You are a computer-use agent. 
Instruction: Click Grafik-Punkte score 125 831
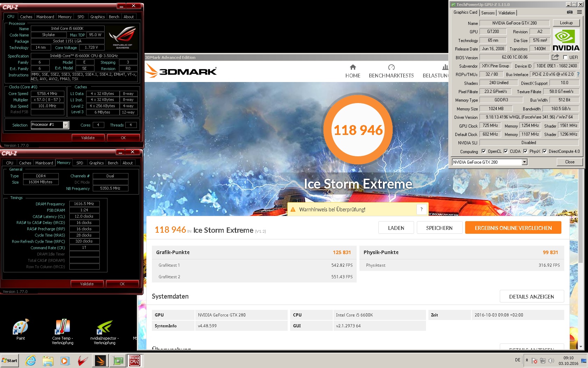[x=342, y=252]
